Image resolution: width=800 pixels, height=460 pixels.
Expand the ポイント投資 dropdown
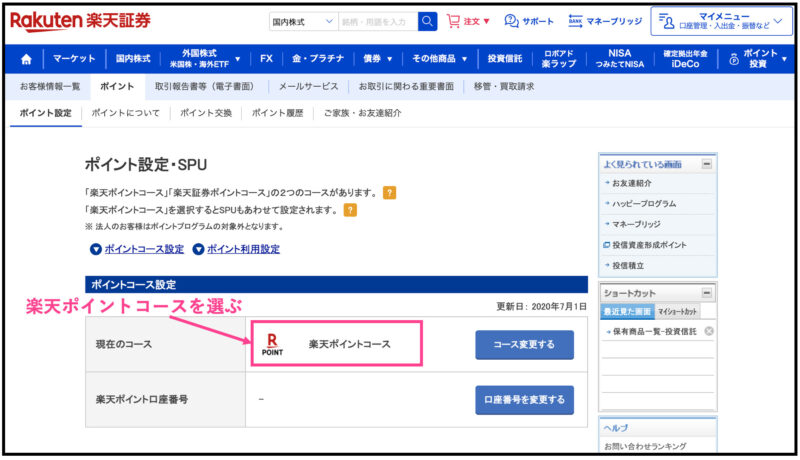point(758,59)
